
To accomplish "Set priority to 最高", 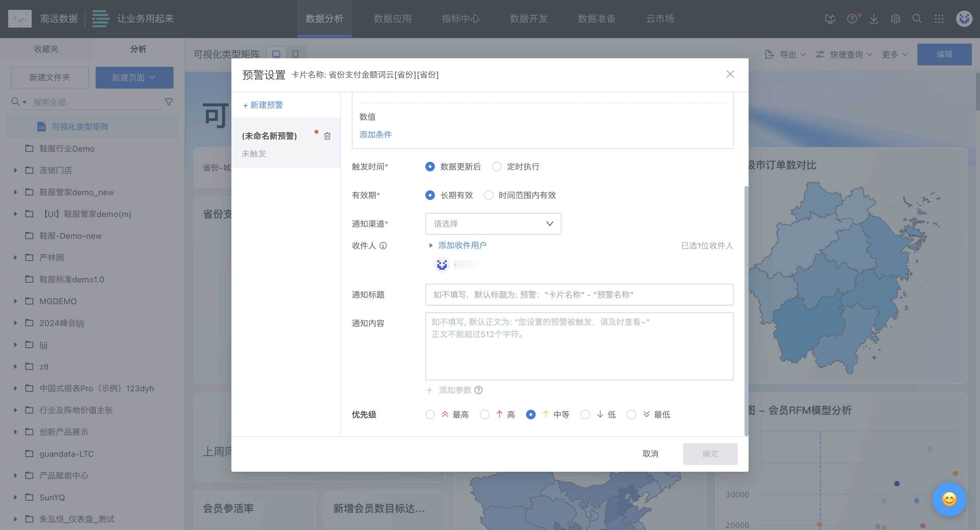I will coord(430,414).
